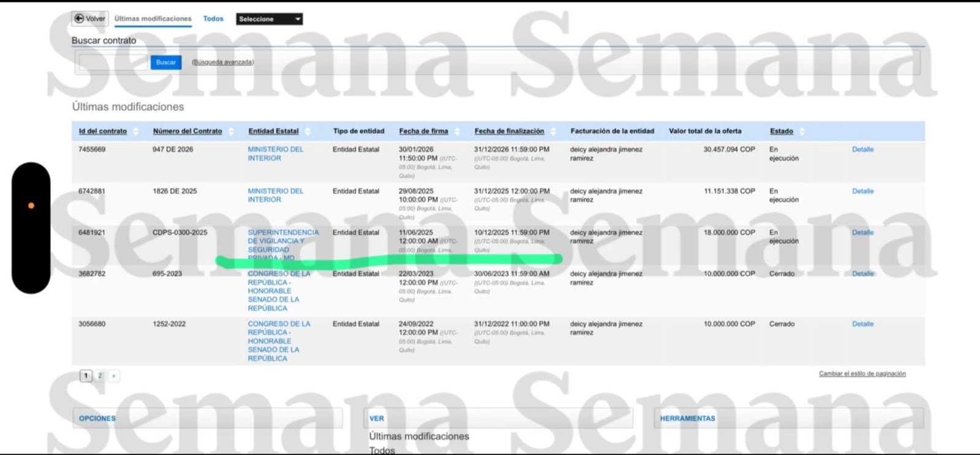Click Últimas modificaciones under VER
Viewport: 980px width, 455px height.
point(419,437)
